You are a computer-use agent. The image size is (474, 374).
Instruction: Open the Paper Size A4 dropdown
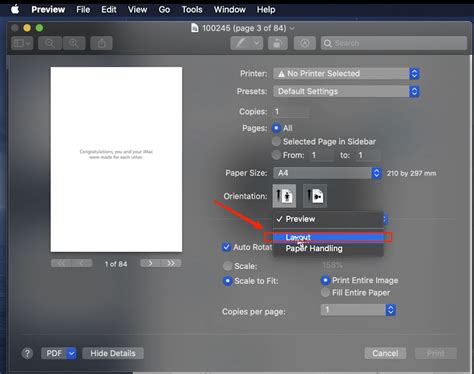pyautogui.click(x=327, y=173)
